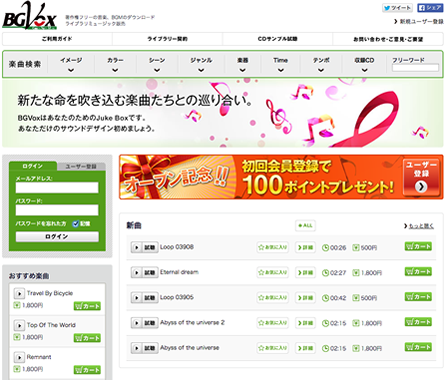Image resolution: width=446 pixels, height=380 pixels.
Task: Play the Eternal dream track preview
Action: tap(136, 273)
